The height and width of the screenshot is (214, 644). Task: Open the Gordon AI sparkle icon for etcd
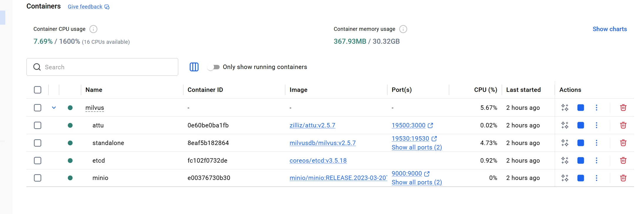click(564, 161)
